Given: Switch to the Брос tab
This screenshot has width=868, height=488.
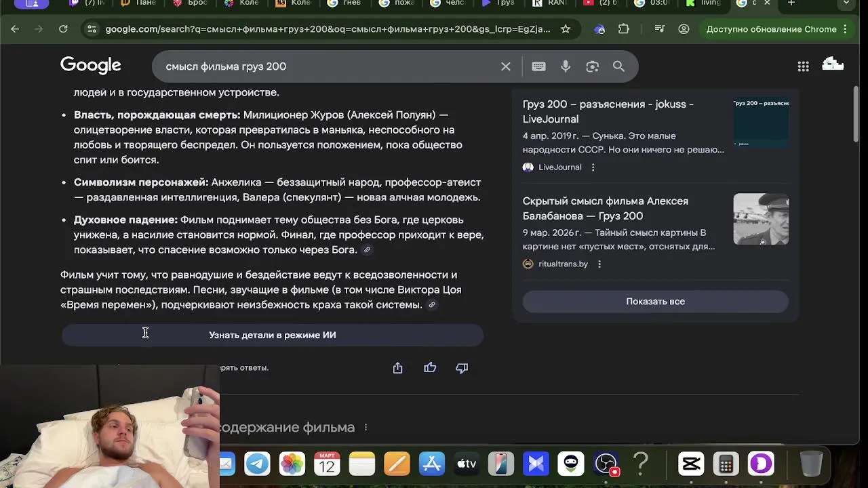Looking at the screenshot, I should pos(194,3).
